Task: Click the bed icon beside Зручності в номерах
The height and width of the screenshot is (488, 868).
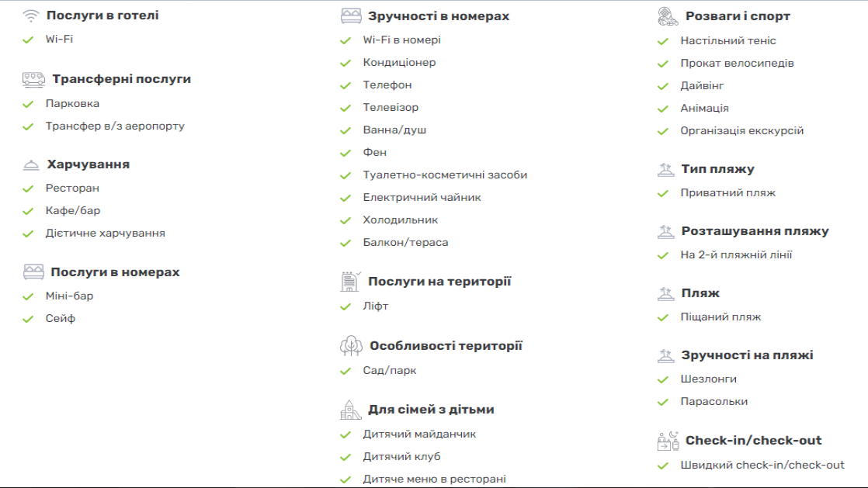Action: 351,16
